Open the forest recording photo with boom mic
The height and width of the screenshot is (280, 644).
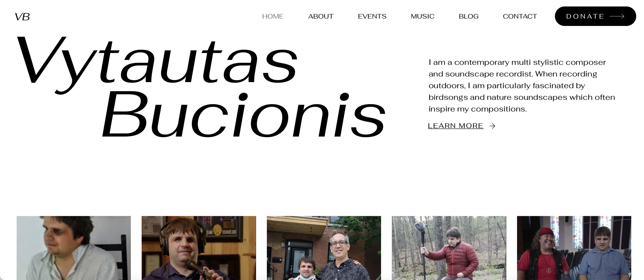[x=449, y=248]
